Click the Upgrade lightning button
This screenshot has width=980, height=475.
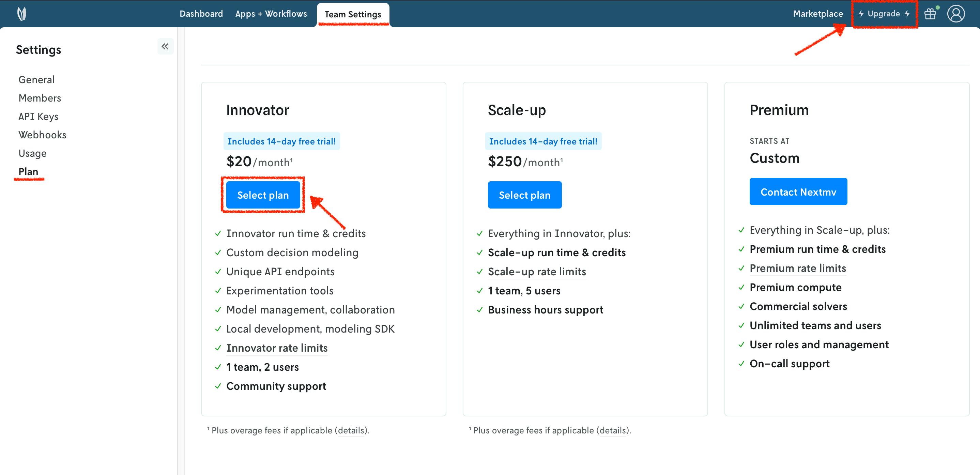pos(884,14)
